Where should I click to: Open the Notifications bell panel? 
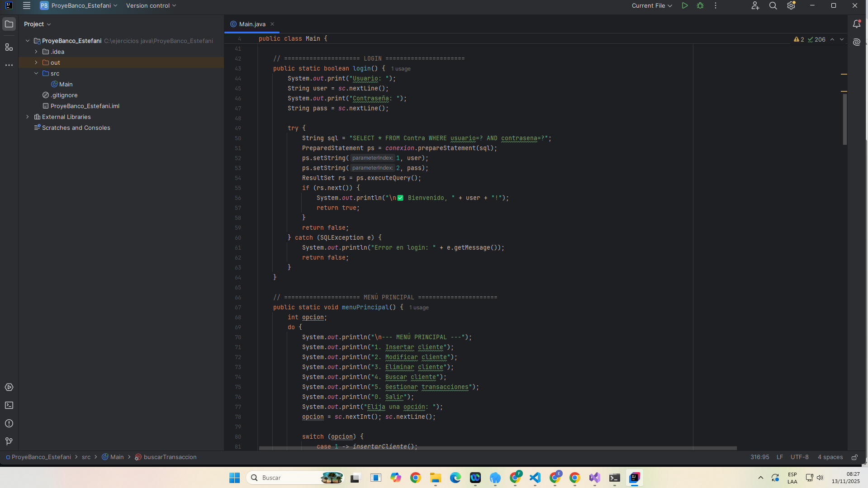tap(856, 24)
